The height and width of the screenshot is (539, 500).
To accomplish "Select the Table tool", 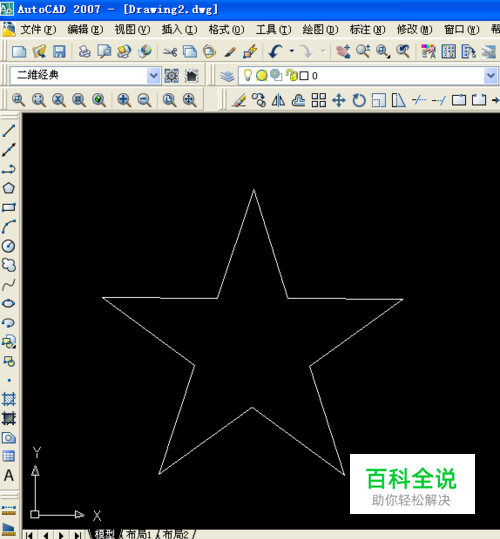I will [9, 456].
